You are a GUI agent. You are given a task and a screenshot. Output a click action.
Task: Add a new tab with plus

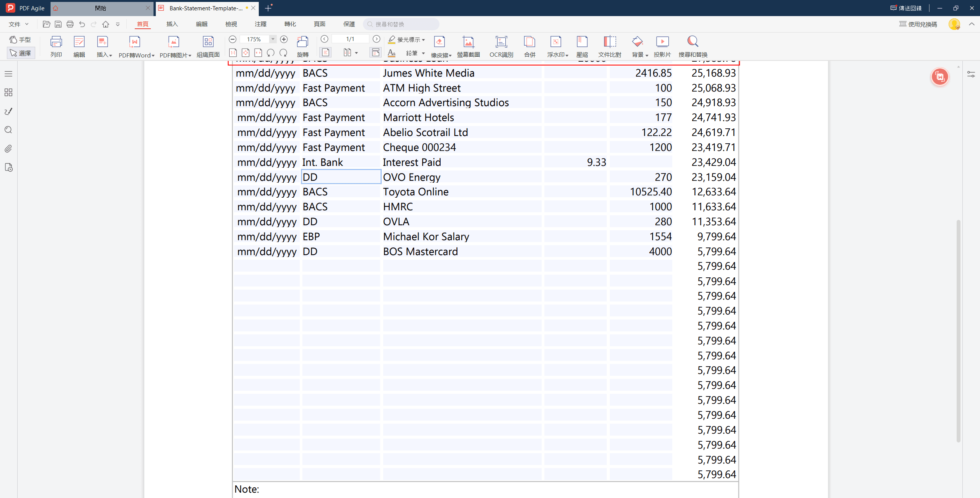(x=268, y=8)
